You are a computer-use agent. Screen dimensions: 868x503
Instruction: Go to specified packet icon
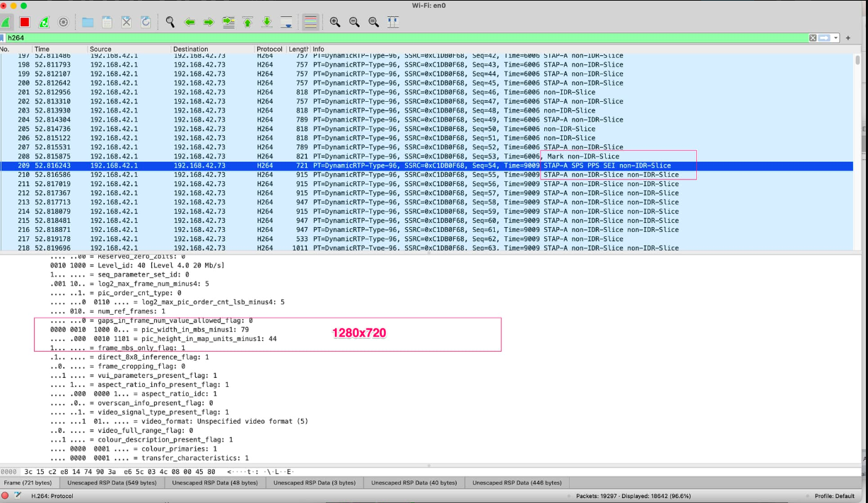[228, 22]
